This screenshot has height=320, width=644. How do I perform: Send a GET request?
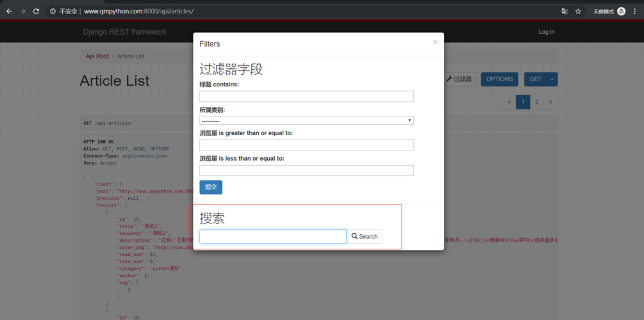coord(536,79)
